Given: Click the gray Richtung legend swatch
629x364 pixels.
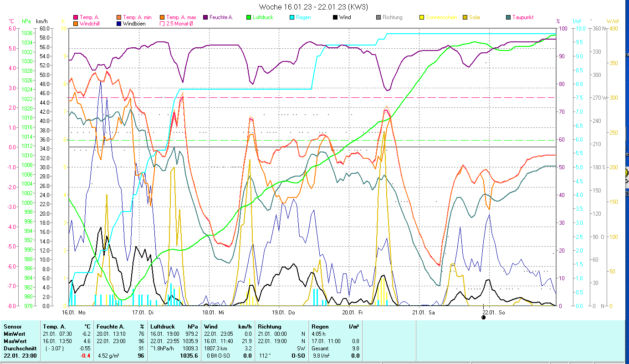Looking at the screenshot, I should (378, 17).
